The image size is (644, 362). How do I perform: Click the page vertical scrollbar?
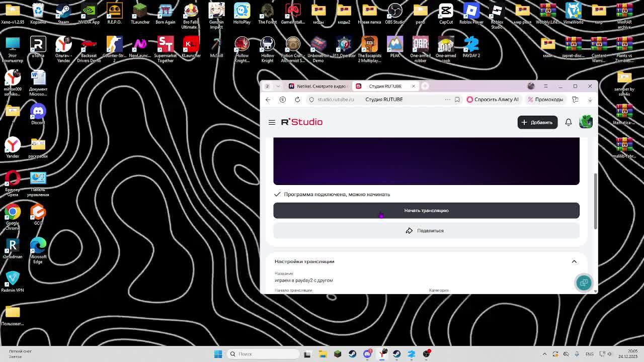coord(595,201)
